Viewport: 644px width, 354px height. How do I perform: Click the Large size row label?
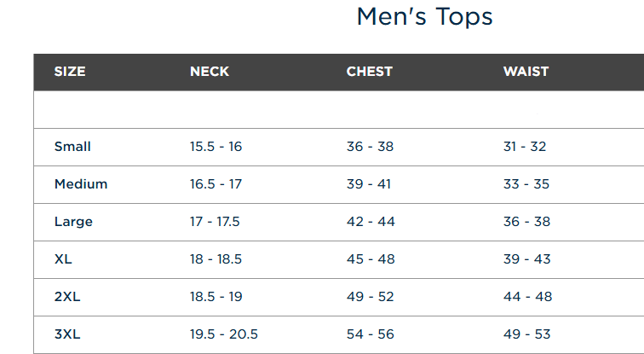73,222
